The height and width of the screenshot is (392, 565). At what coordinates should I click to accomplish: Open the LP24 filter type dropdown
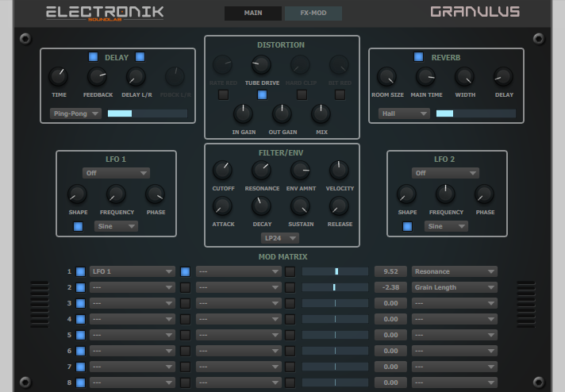(x=280, y=238)
